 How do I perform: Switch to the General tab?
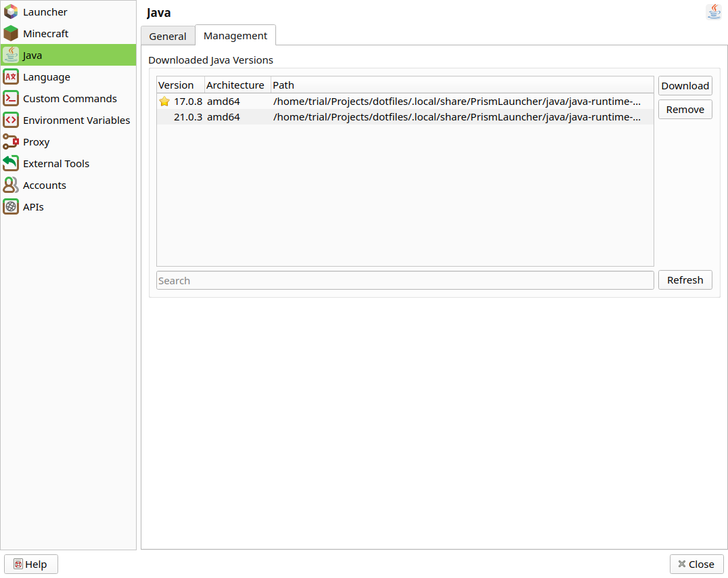(168, 35)
